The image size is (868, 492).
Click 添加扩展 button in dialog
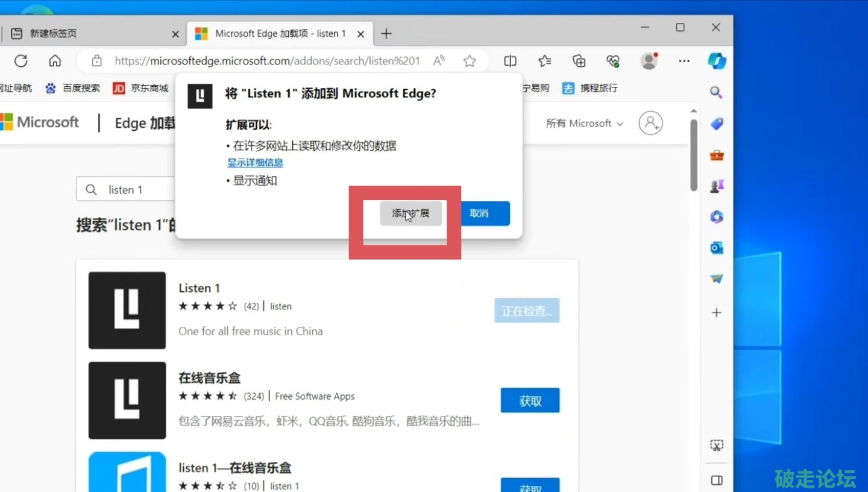tap(410, 213)
